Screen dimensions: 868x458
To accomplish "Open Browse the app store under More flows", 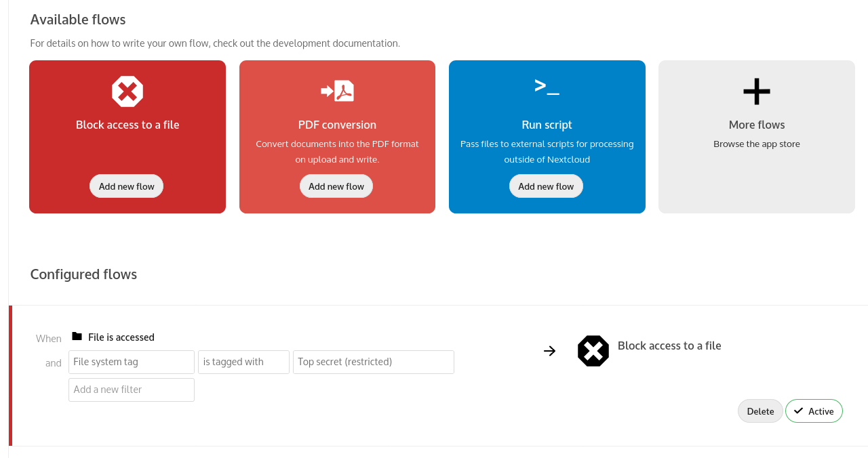I will point(757,144).
